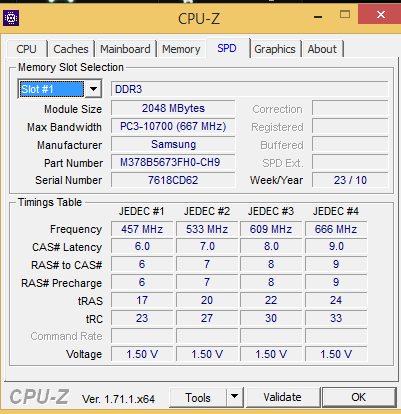
Task: Click the Validate button
Action: [283, 397]
